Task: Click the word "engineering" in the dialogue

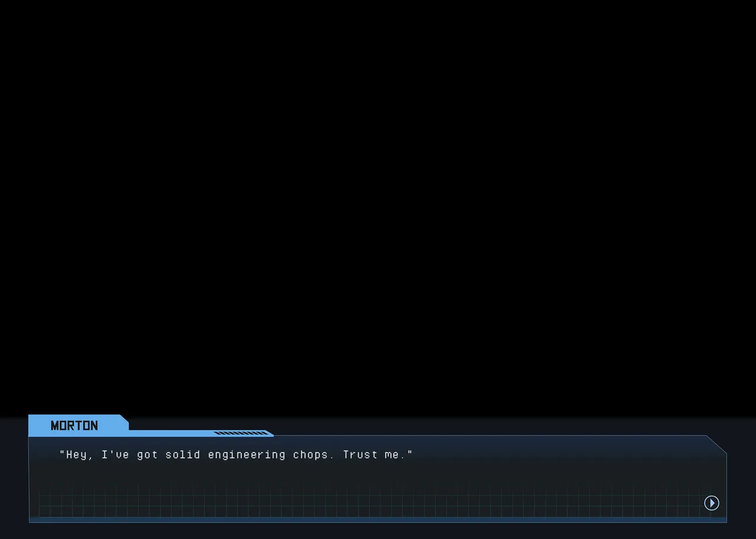Action: point(247,455)
